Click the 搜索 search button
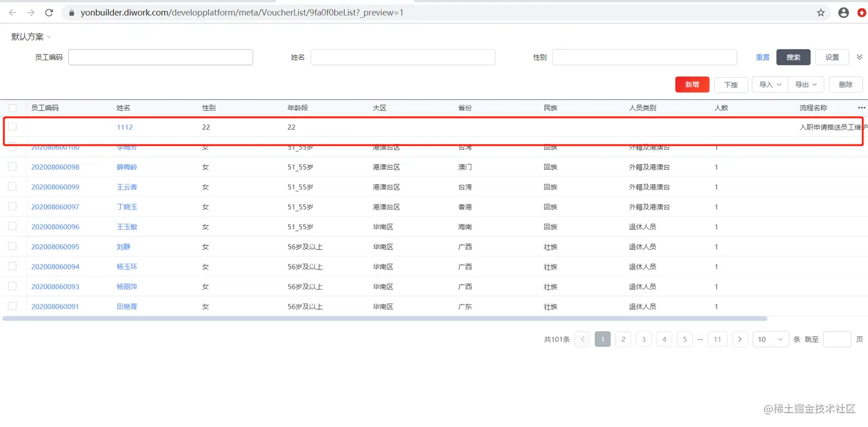 [793, 57]
